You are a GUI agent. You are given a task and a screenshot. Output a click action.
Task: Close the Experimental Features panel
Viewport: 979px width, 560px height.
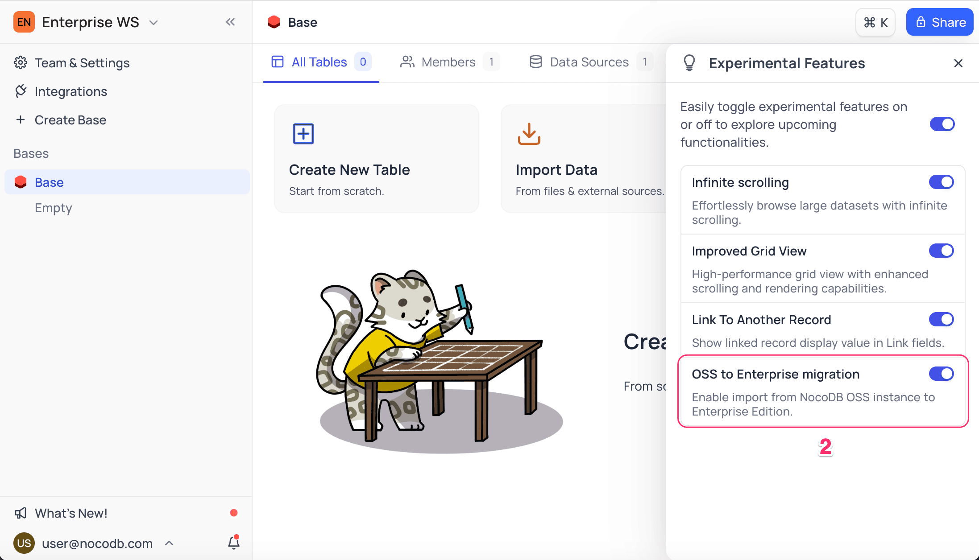click(958, 63)
